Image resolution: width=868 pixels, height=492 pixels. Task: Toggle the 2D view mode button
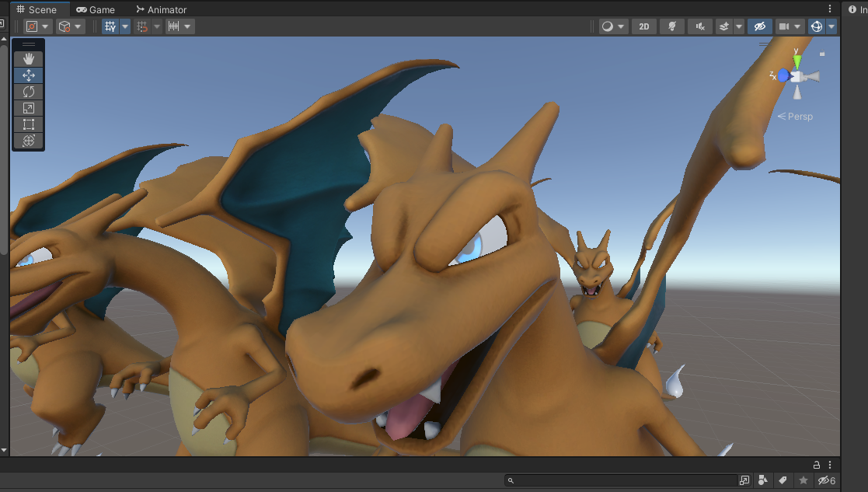click(x=643, y=26)
